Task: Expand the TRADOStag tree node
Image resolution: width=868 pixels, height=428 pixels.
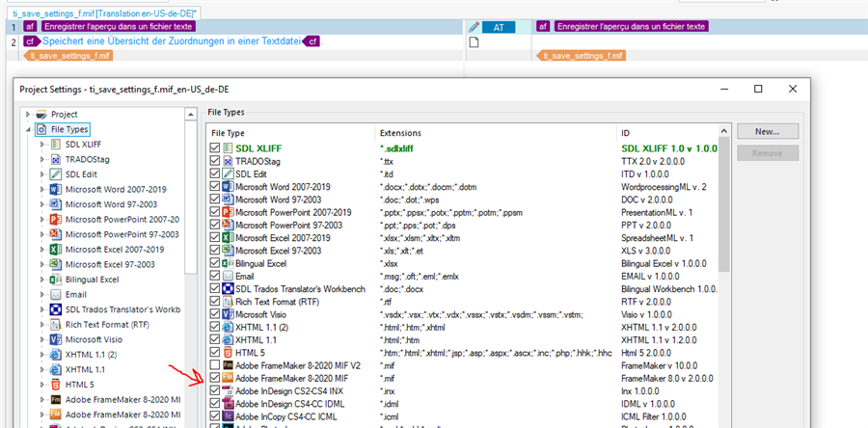Action: pyautogui.click(x=41, y=159)
